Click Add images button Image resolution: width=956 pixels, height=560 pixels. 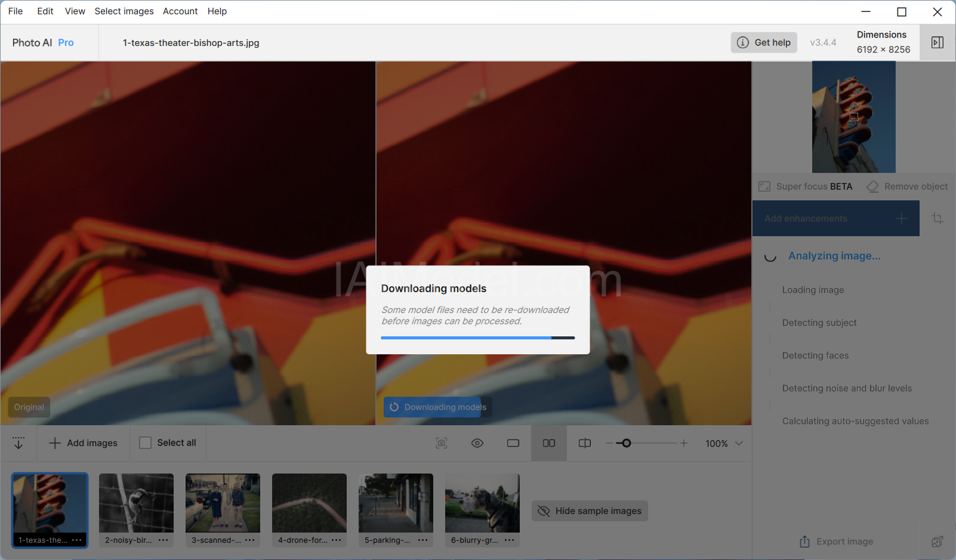[83, 443]
